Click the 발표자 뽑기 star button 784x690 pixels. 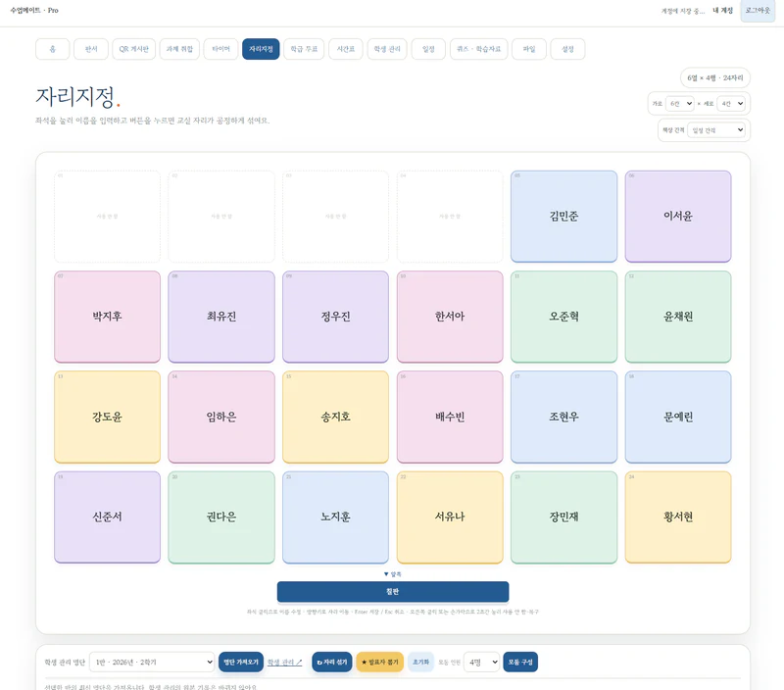(x=380, y=662)
